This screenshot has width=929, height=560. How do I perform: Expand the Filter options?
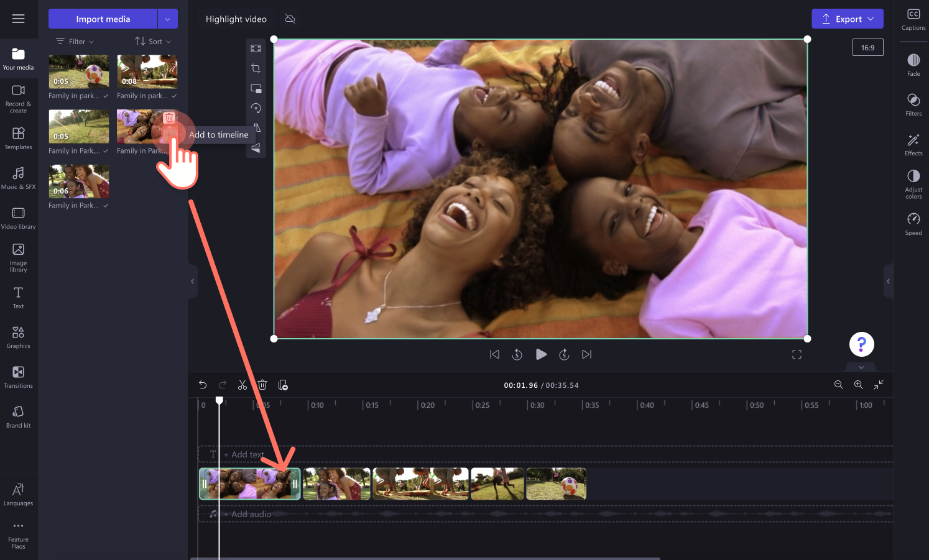pyautogui.click(x=75, y=41)
